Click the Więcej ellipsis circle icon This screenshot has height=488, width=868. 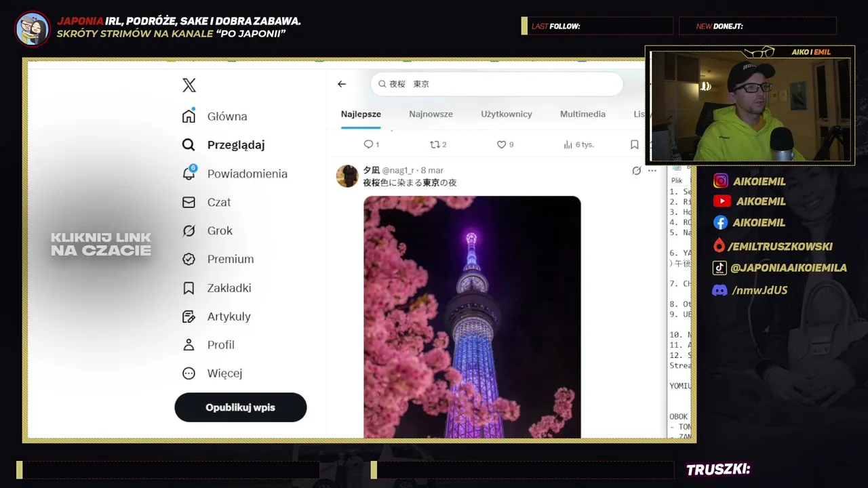189,373
